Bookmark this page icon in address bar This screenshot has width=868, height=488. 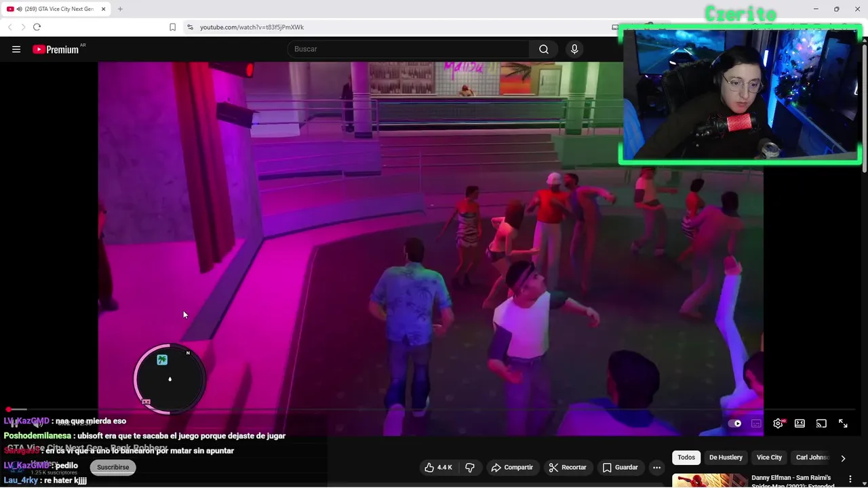172,27
